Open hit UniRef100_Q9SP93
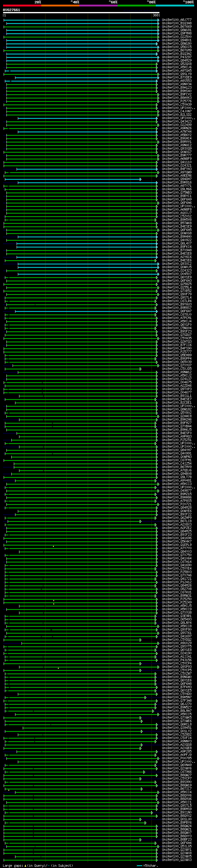Image resolution: width=197 pixels, height=868 pixels. pos(176,667)
